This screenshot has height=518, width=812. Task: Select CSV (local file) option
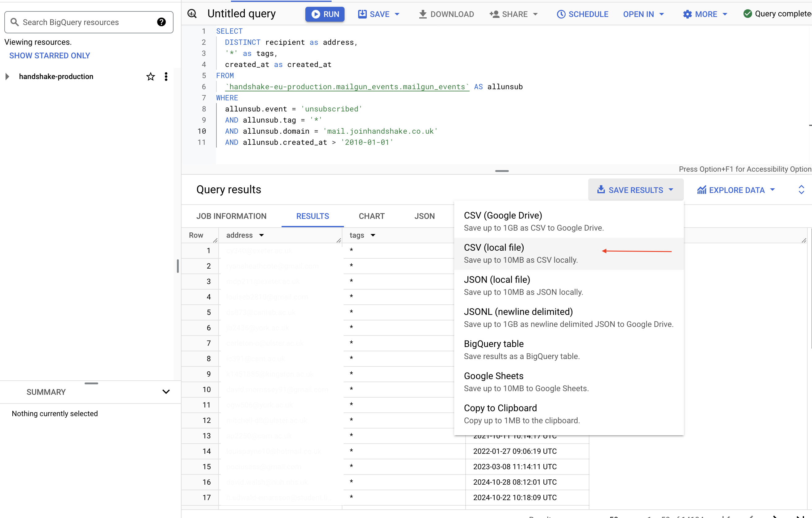pyautogui.click(x=494, y=253)
